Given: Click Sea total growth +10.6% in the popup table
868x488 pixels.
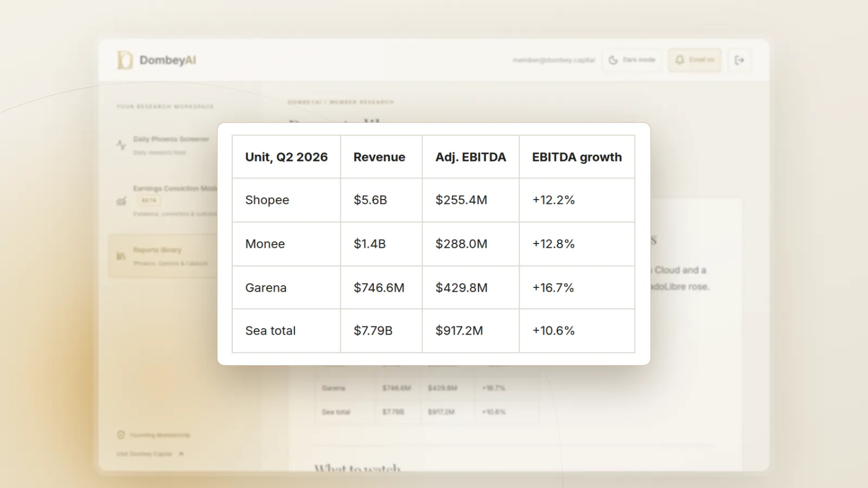Looking at the screenshot, I should click(x=553, y=331).
